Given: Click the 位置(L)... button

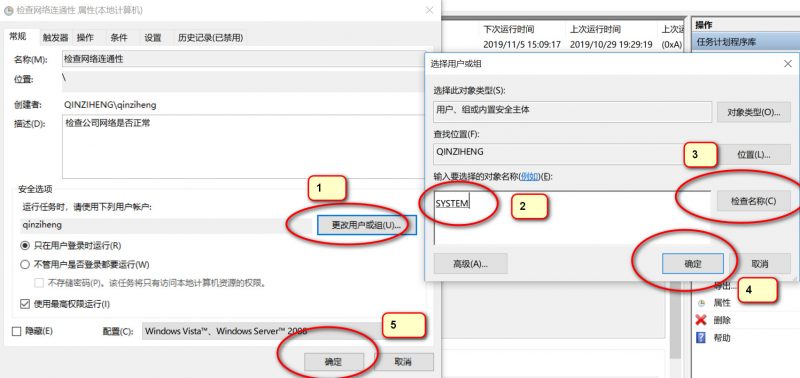Looking at the screenshot, I should pos(754,155).
